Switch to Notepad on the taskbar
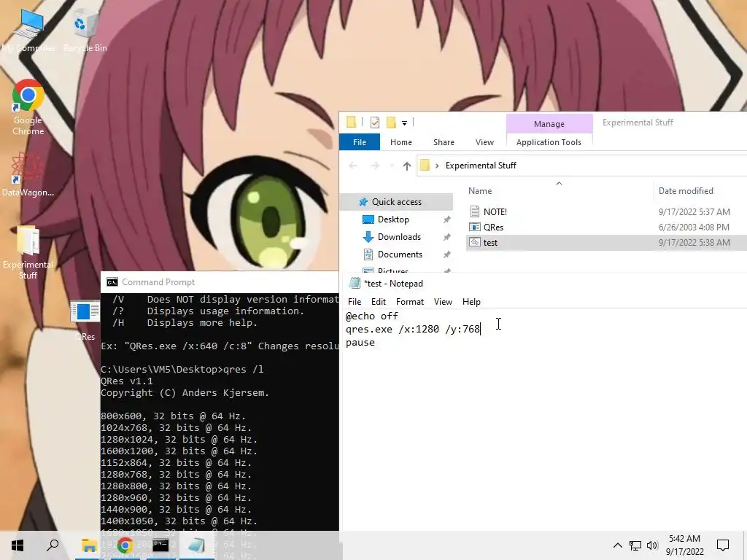747x560 pixels. coord(196,545)
